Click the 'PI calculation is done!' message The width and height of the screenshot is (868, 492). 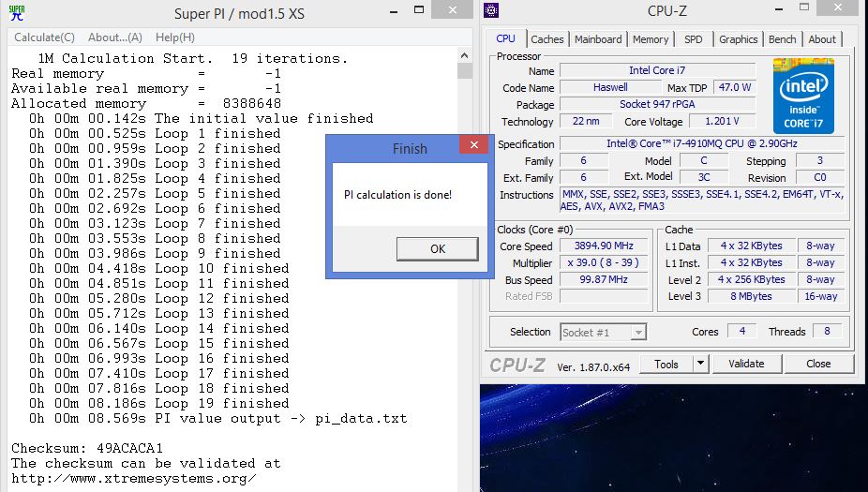tap(397, 195)
